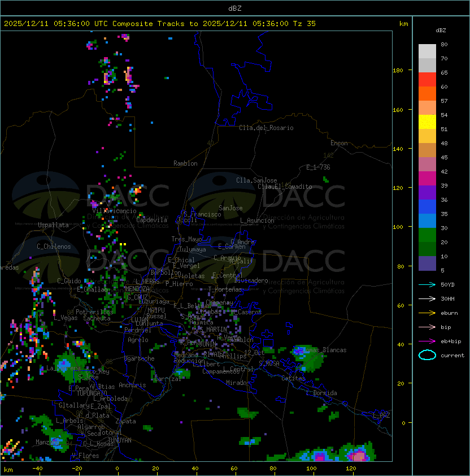Click the yellow eburn arrow in legend
Screen dimensions: 470x476
pos(427,313)
